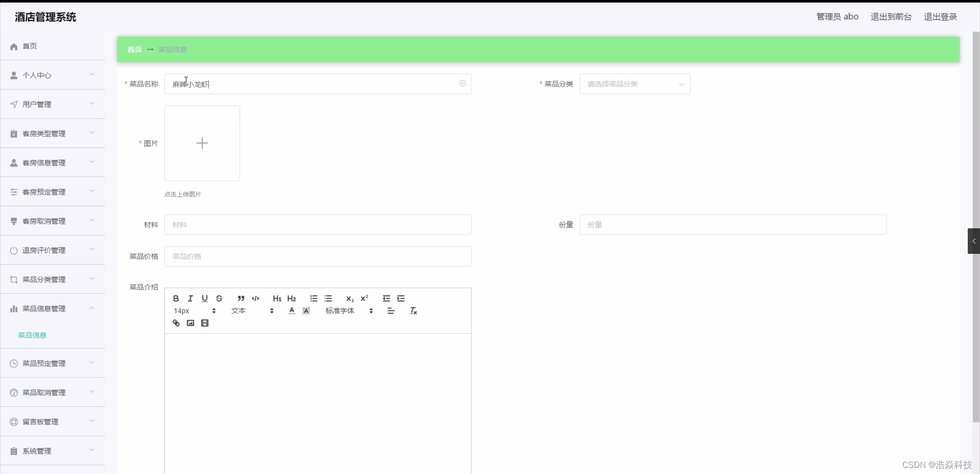The height and width of the screenshot is (474, 980).
Task: Apply strikethrough formatting
Action: pos(219,298)
